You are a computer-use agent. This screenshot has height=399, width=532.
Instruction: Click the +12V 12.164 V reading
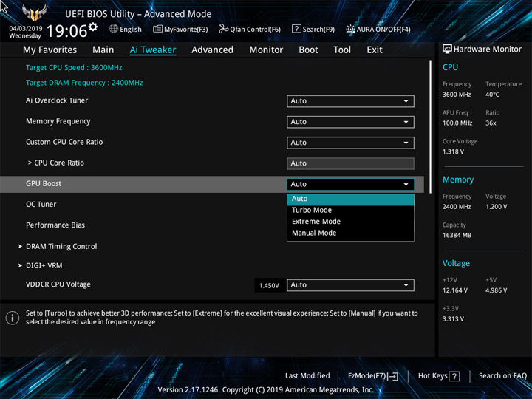coord(455,290)
